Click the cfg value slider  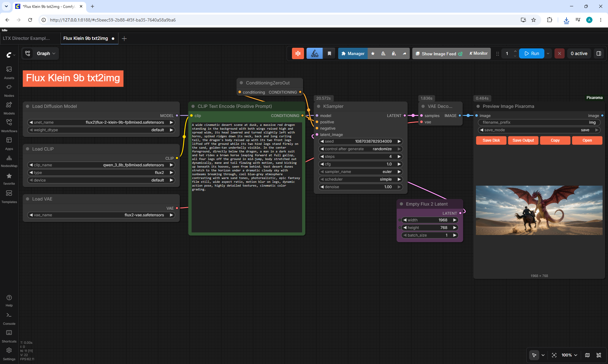[361, 164]
